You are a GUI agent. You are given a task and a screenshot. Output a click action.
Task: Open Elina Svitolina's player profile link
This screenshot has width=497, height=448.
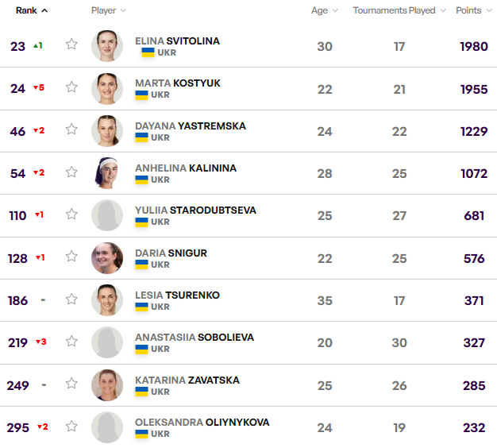(x=177, y=41)
